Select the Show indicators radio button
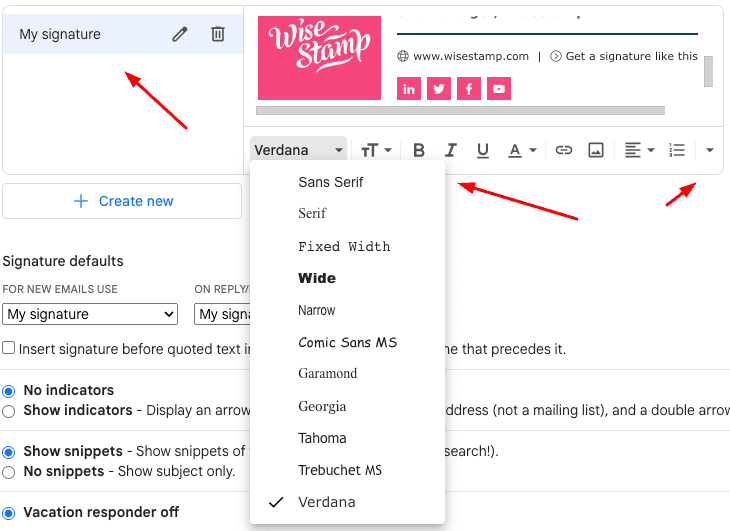The width and height of the screenshot is (730, 531). click(x=9, y=410)
